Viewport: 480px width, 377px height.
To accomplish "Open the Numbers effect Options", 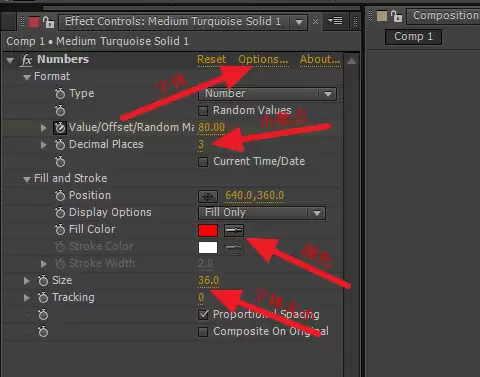I will point(263,60).
